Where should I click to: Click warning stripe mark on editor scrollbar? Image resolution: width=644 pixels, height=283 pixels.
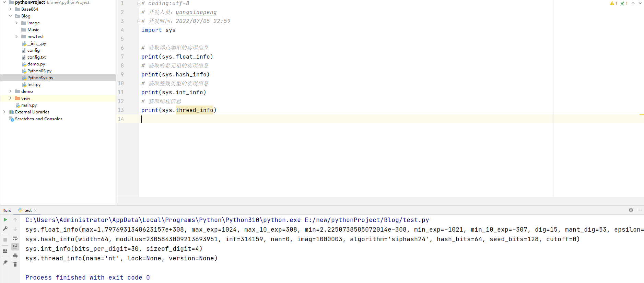pyautogui.click(x=642, y=115)
